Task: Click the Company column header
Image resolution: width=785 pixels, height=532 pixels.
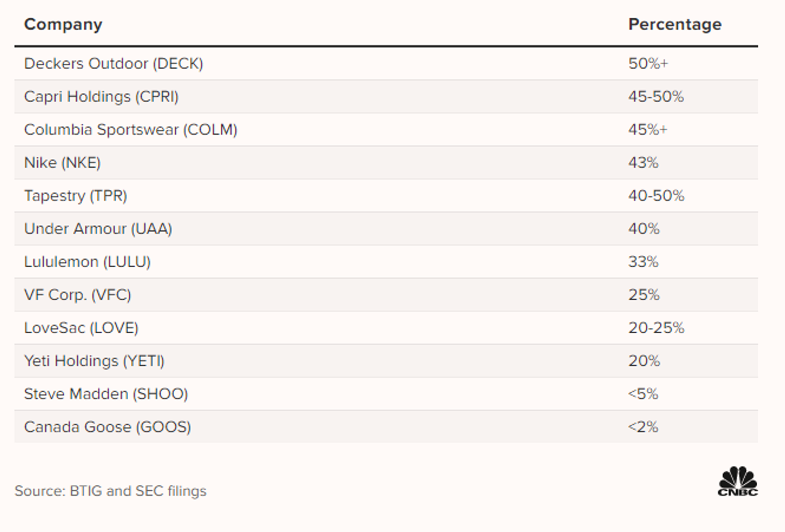Action: tap(63, 25)
